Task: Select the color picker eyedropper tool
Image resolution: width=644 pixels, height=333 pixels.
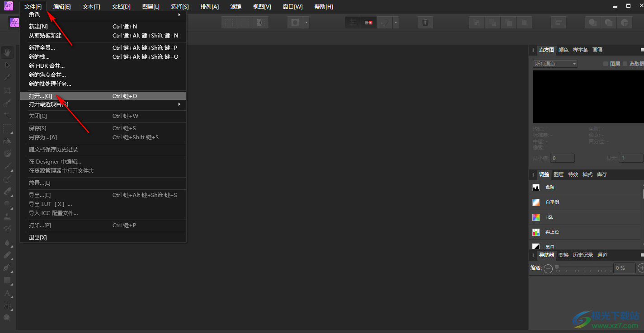Action: pyautogui.click(x=8, y=78)
